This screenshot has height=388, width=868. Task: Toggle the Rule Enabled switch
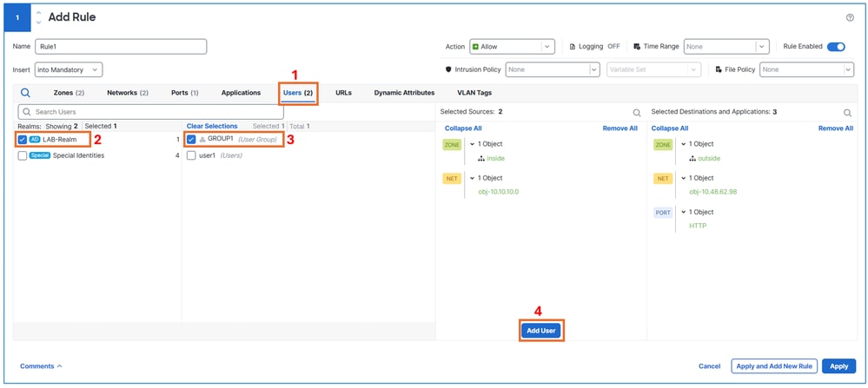click(x=836, y=46)
